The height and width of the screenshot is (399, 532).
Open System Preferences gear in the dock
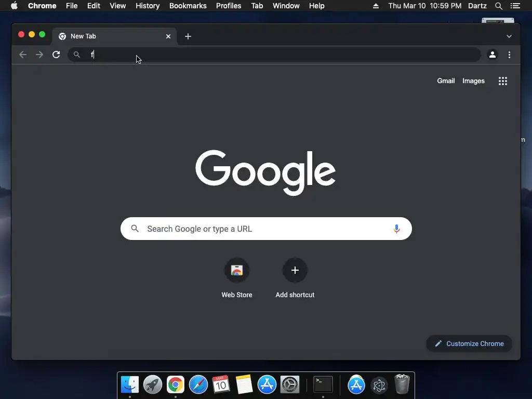click(290, 385)
